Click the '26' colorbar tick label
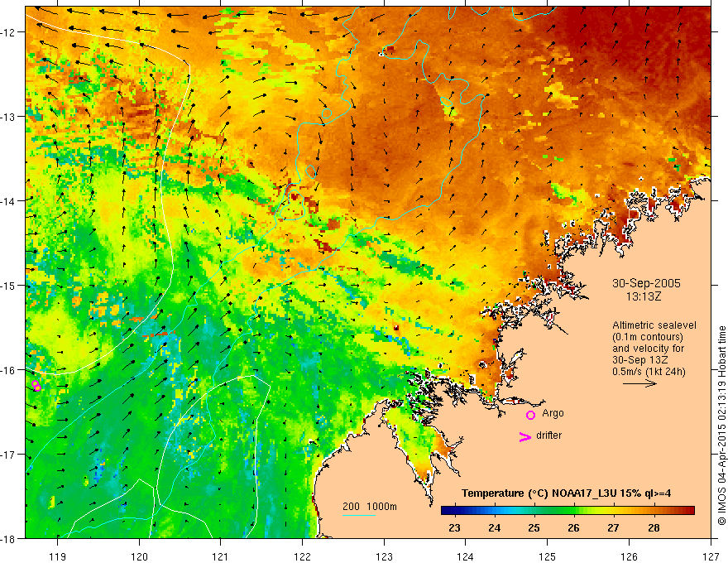This screenshot has height=563, width=728. click(573, 527)
